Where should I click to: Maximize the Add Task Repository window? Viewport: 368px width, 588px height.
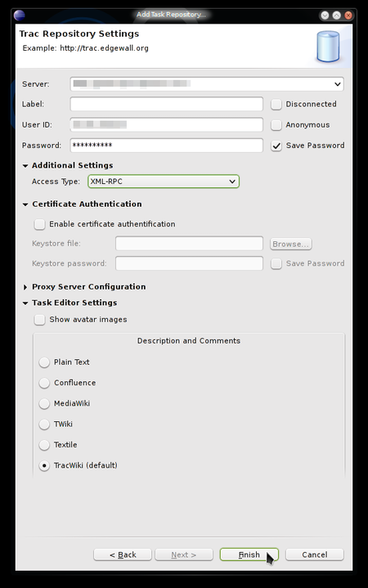coord(336,16)
